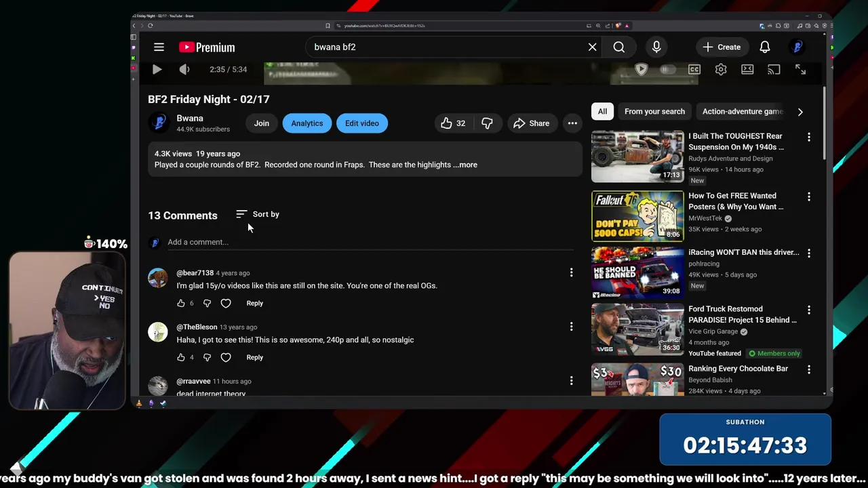Image resolution: width=868 pixels, height=488 pixels.
Task: Bookmark this page in Brave address bar
Action: point(328,26)
